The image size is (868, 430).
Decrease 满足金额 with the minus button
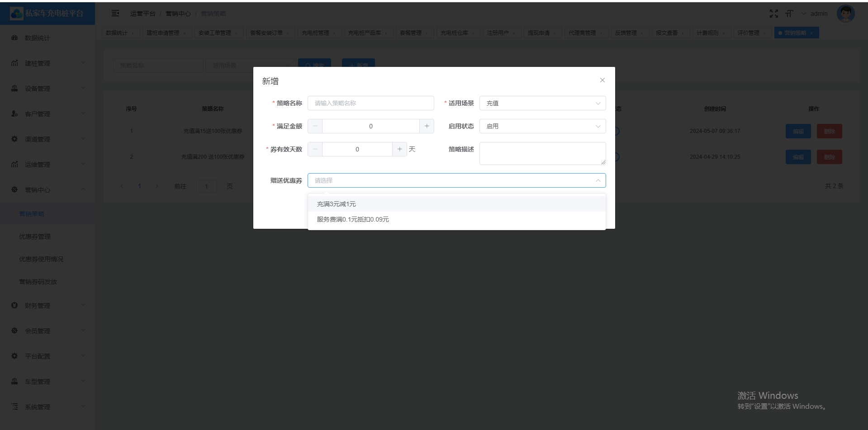[x=315, y=126]
